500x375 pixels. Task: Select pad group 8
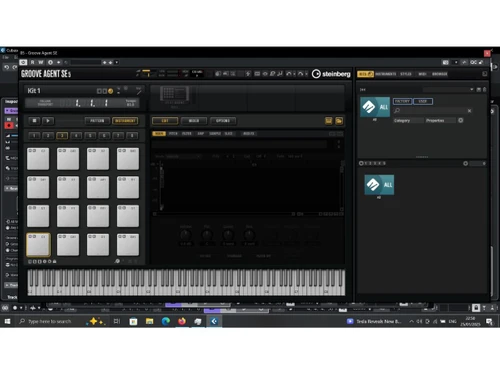tap(132, 135)
